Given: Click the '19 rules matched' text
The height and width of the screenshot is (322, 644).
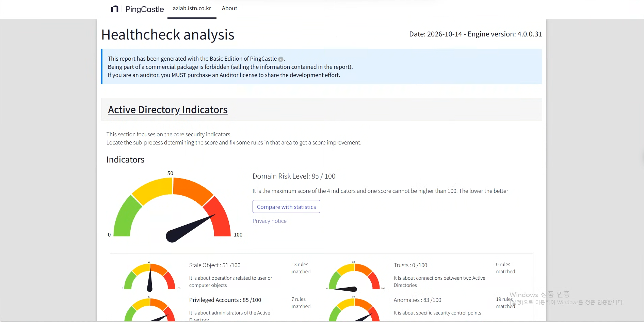Looking at the screenshot, I should coord(505,303).
